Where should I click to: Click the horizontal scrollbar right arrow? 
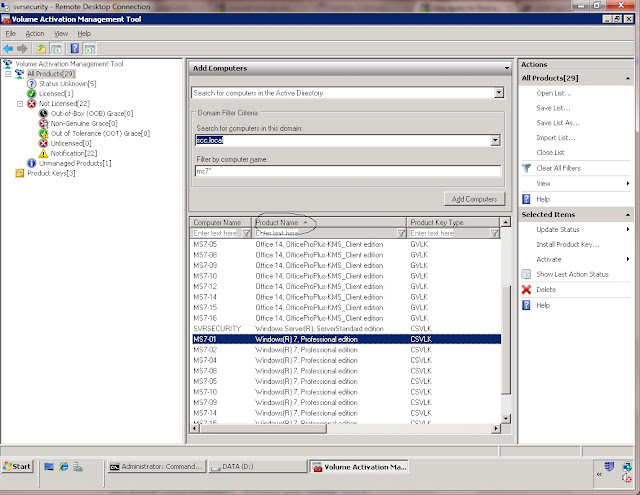pyautogui.click(x=496, y=428)
